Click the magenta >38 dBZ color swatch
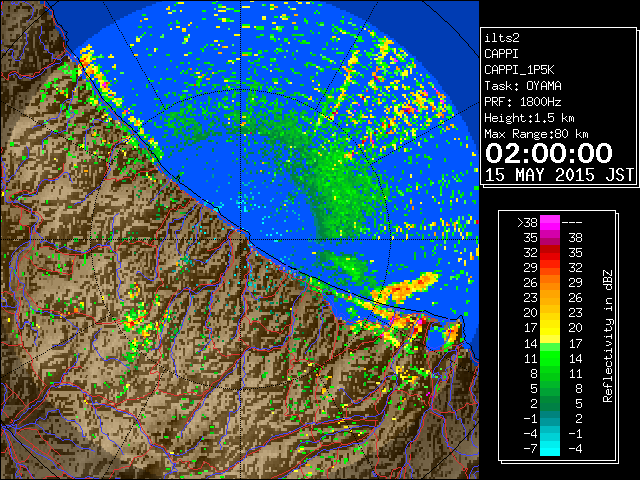This screenshot has width=640, height=480. tap(550, 222)
